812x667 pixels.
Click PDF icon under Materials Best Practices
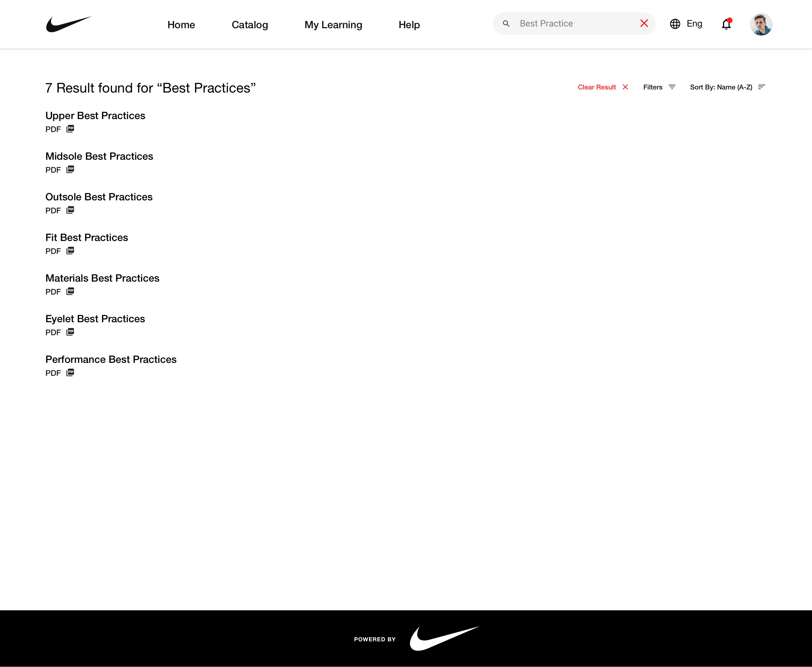[70, 291]
